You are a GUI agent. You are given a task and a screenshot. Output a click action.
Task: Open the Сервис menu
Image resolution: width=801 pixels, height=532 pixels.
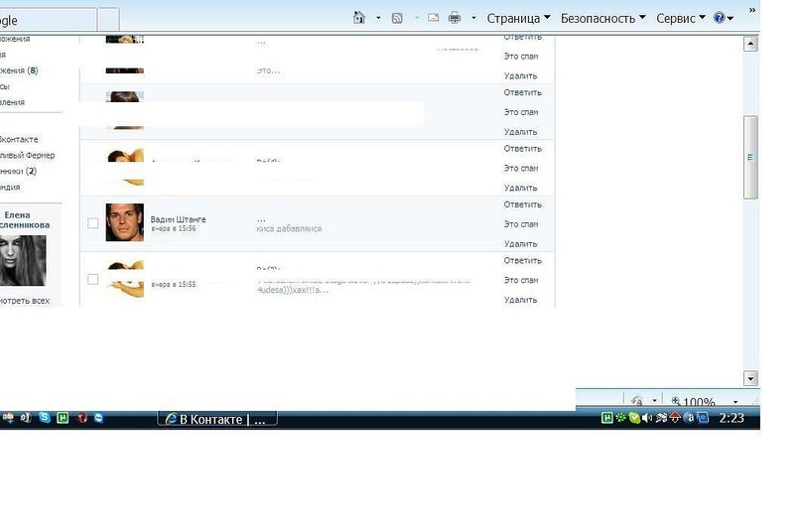coord(681,18)
